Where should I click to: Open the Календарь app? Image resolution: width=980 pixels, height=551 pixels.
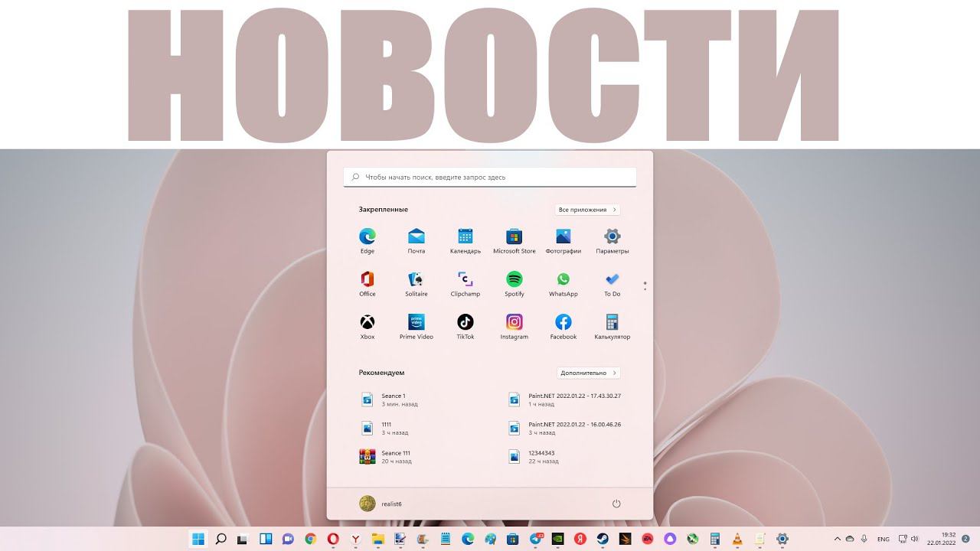click(465, 240)
